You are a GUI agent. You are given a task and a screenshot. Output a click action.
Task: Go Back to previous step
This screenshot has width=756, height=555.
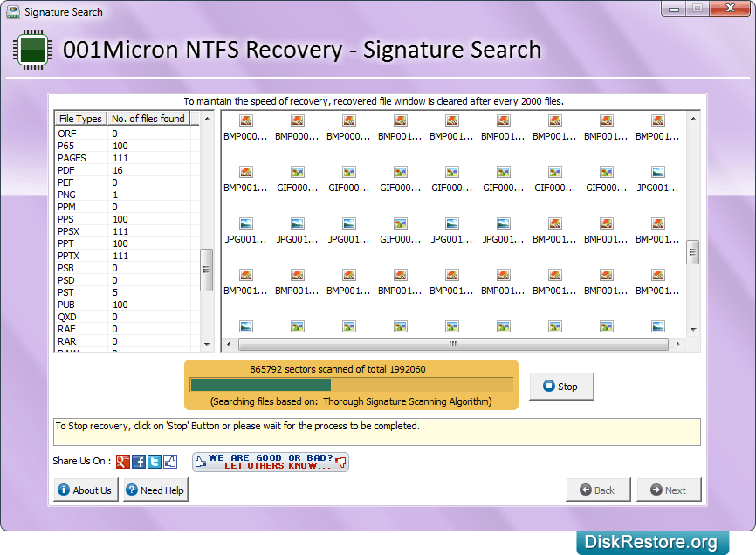[x=598, y=490]
